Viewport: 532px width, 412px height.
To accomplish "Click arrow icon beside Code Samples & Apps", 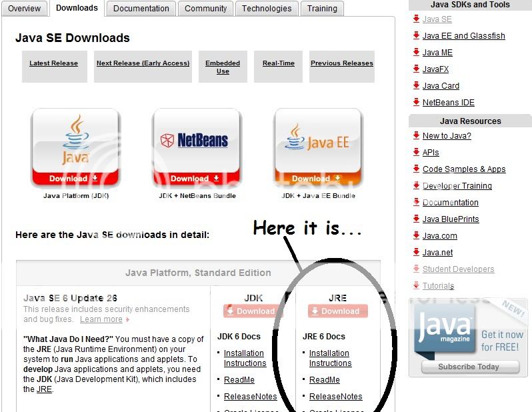I will [x=416, y=169].
